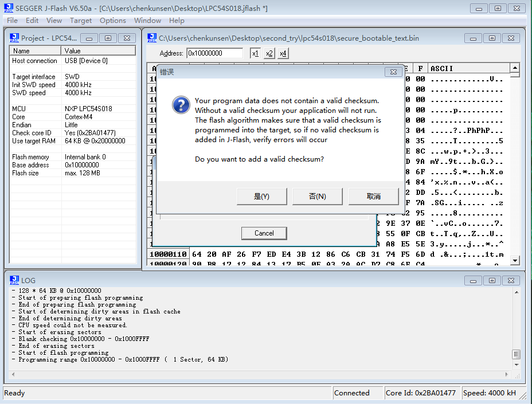Screen dimensions: 532x404
Task: Close the secure_bootable_text.bin window
Action: click(x=511, y=38)
